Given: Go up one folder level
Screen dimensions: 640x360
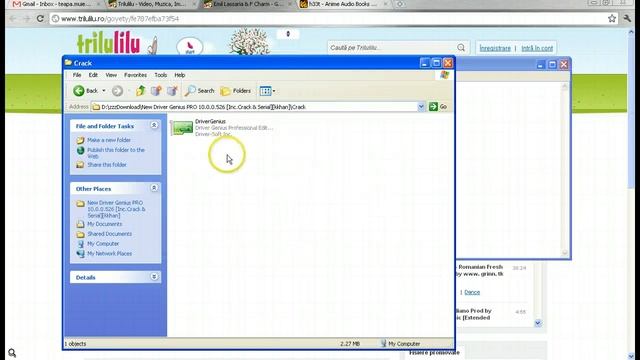Looking at the screenshot, I should (140, 91).
